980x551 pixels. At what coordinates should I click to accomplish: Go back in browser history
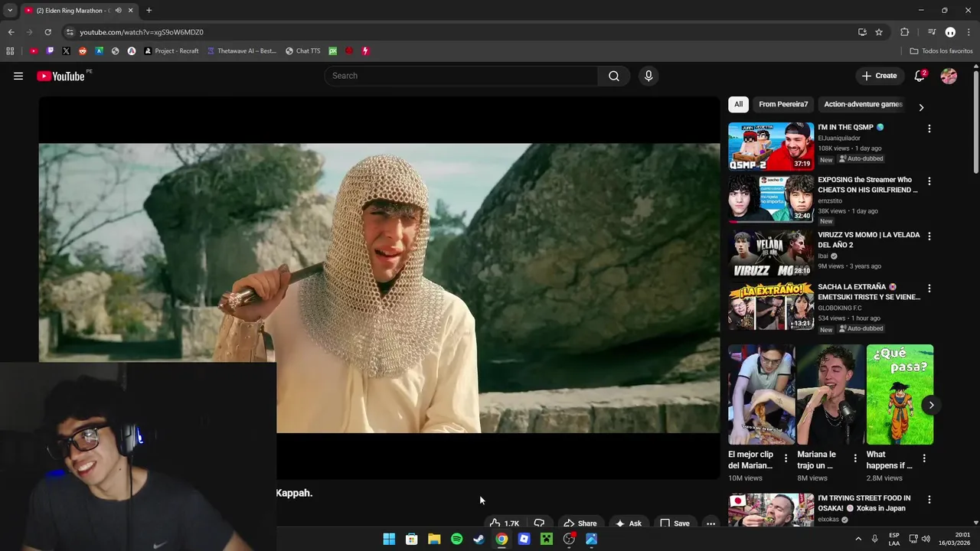coord(11,32)
